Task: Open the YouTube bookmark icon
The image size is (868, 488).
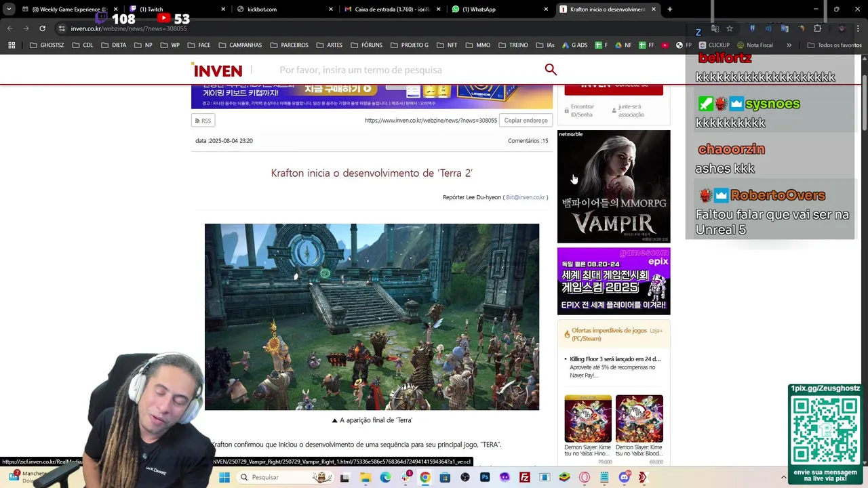Action: 665,45
